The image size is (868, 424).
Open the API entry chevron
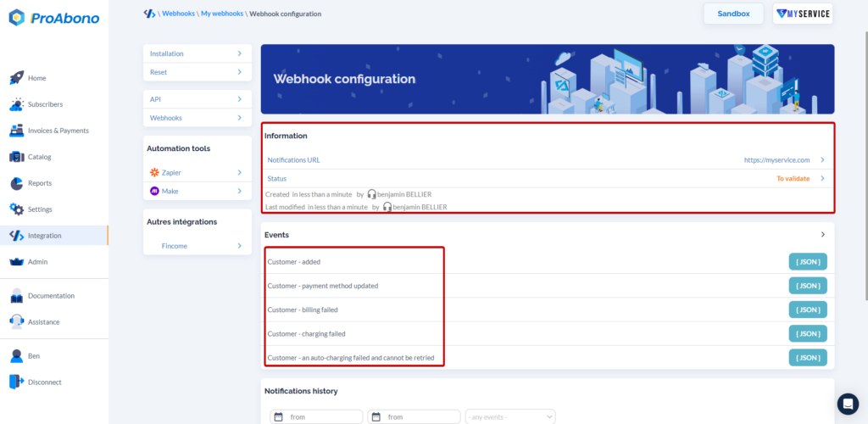[x=240, y=99]
